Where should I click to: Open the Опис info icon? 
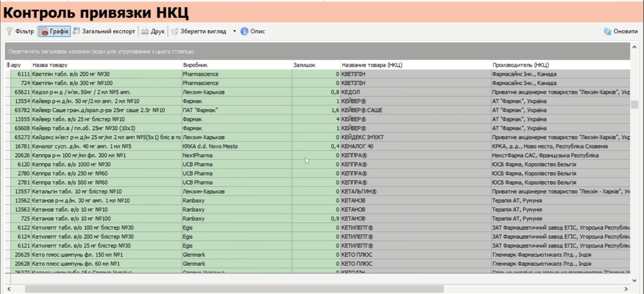pos(244,32)
